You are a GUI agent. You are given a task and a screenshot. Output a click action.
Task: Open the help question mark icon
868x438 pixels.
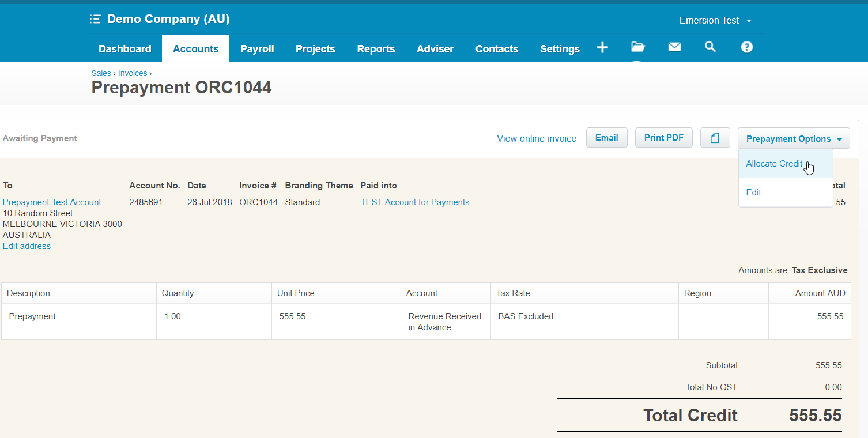click(x=746, y=47)
